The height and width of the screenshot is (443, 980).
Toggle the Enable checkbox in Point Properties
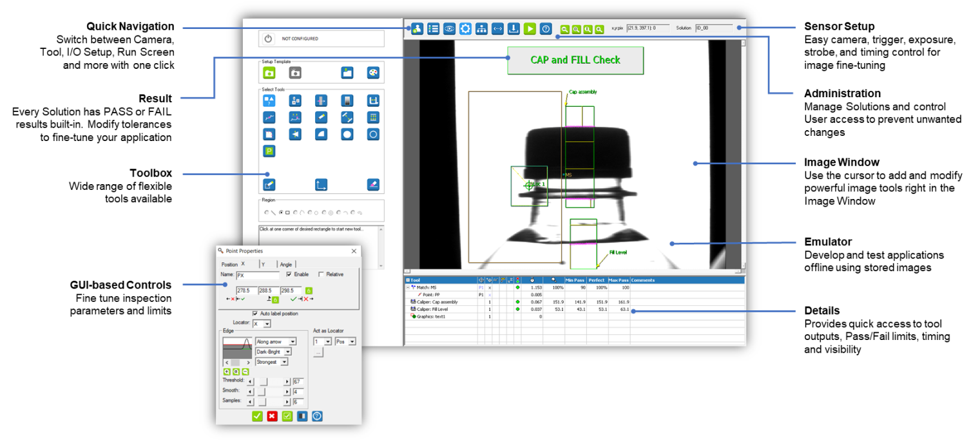289,274
